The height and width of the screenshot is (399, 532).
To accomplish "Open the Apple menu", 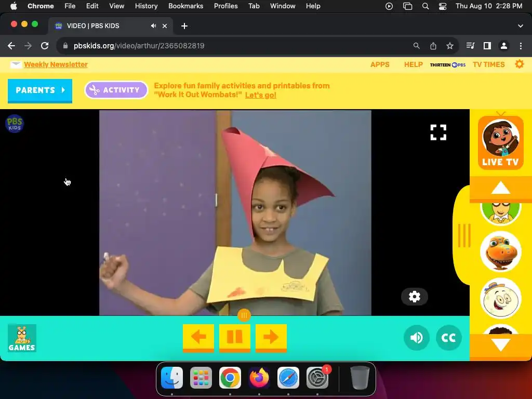I will point(14,6).
